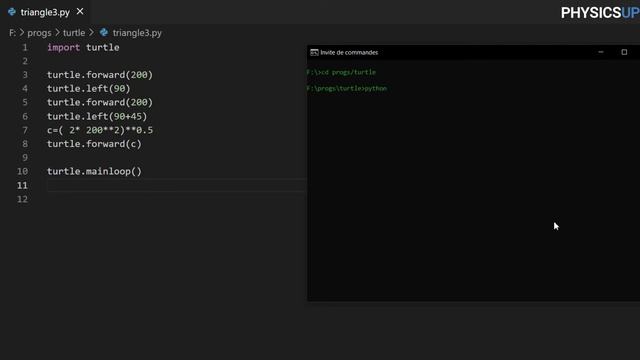This screenshot has height=360, width=640.
Task: Click the 'import turtle' line
Action: click(x=83, y=47)
